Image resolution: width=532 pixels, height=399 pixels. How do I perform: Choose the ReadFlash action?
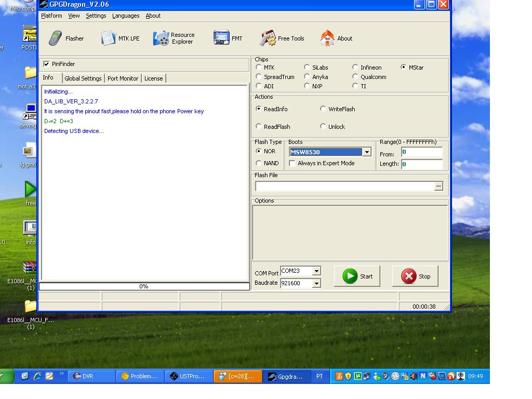[259, 127]
